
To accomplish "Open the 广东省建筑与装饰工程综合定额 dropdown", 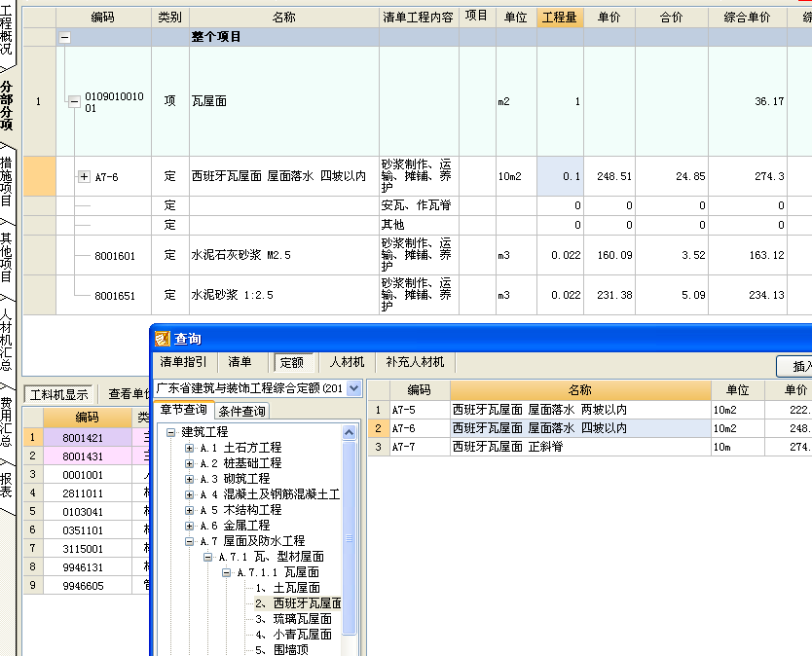I will (x=353, y=388).
